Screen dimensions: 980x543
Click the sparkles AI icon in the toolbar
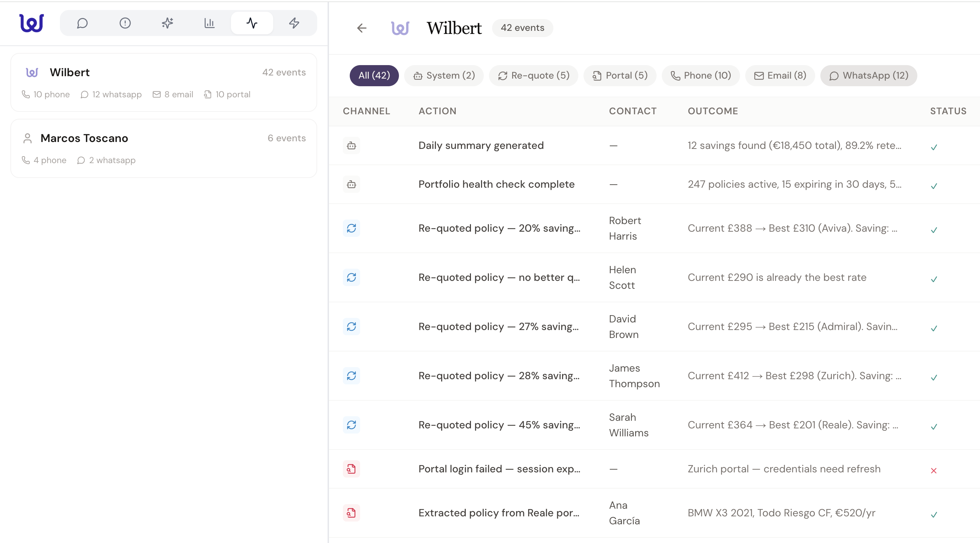point(167,23)
